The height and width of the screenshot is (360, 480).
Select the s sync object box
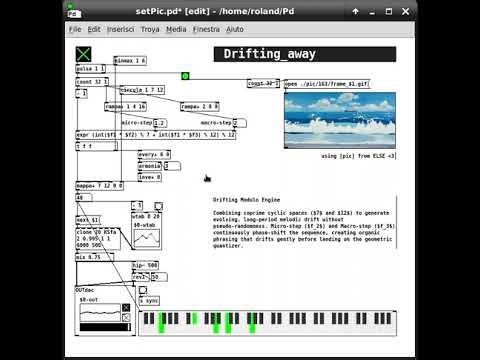[149, 301]
